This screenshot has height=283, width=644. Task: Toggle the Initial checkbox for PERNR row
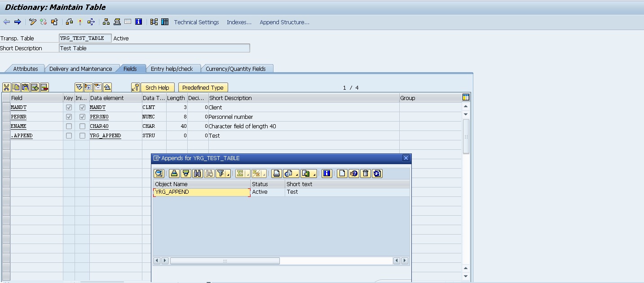tap(81, 117)
